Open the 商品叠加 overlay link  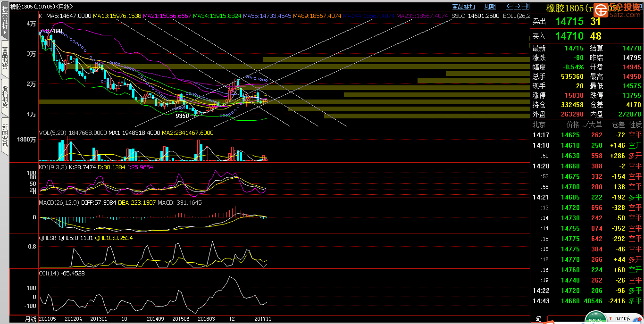[463, 7]
